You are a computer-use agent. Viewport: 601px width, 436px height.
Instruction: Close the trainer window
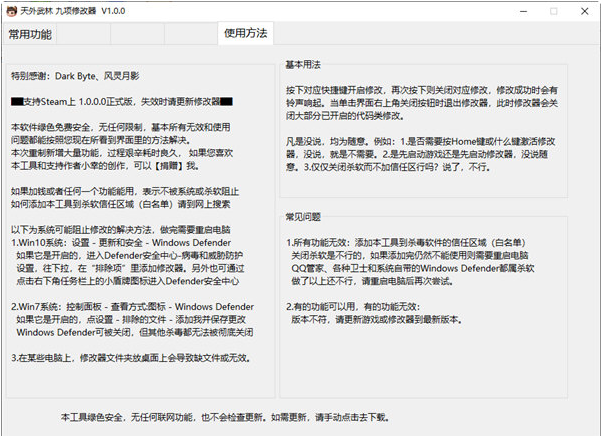click(x=585, y=11)
